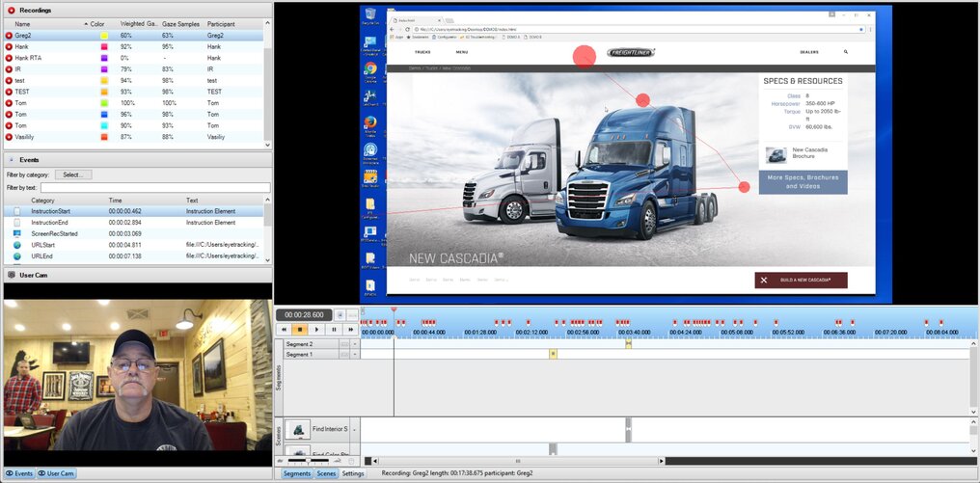
Task: Click the Vasiliy recording's red icon
Action: (9, 137)
